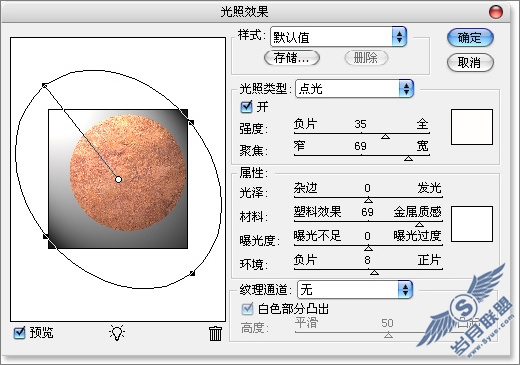The height and width of the screenshot is (365, 520).
Task: Click the 强度 intensity slider handle
Action: click(386, 136)
